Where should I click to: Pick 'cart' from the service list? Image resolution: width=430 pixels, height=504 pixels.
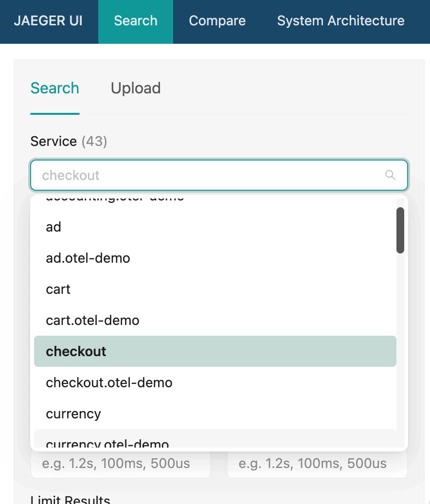[x=215, y=289]
